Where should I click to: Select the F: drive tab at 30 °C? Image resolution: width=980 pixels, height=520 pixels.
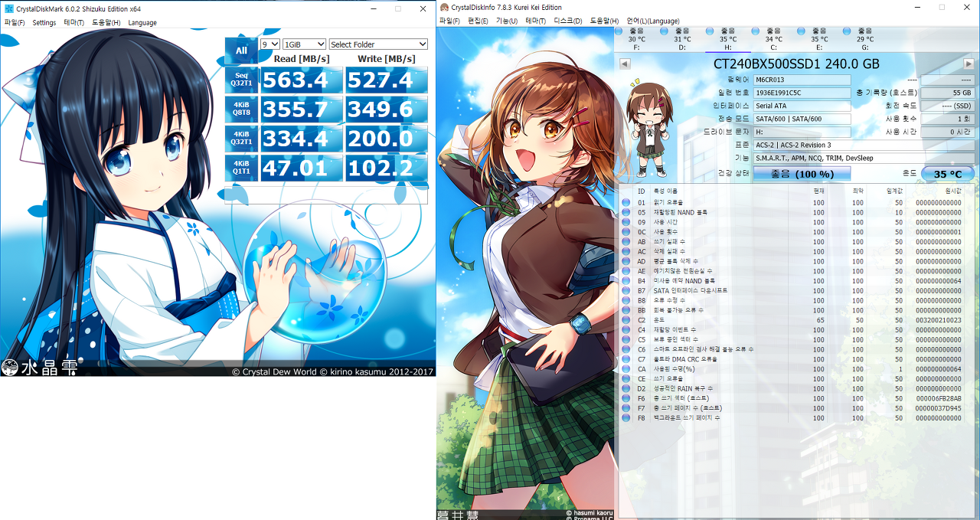pos(636,38)
